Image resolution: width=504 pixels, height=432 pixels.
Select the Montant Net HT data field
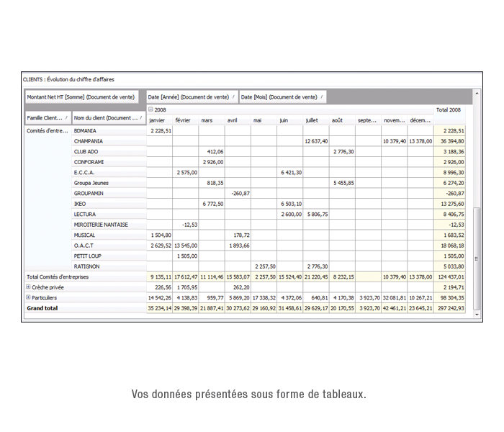point(81,96)
